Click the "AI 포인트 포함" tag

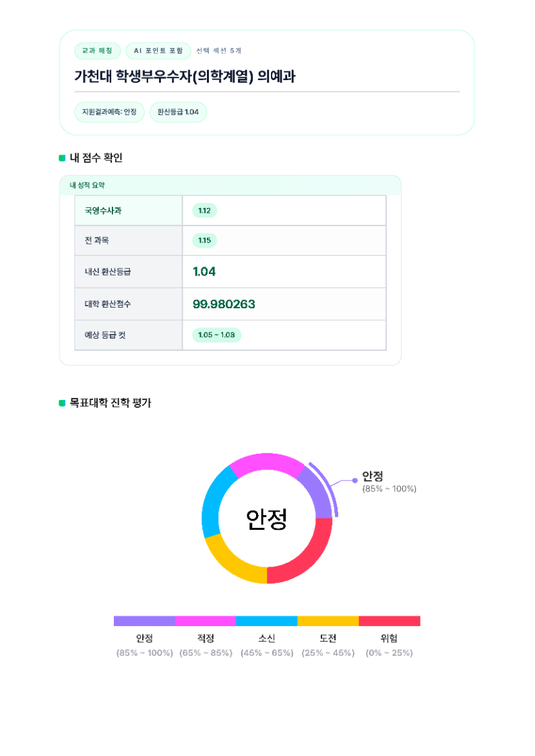(x=158, y=51)
